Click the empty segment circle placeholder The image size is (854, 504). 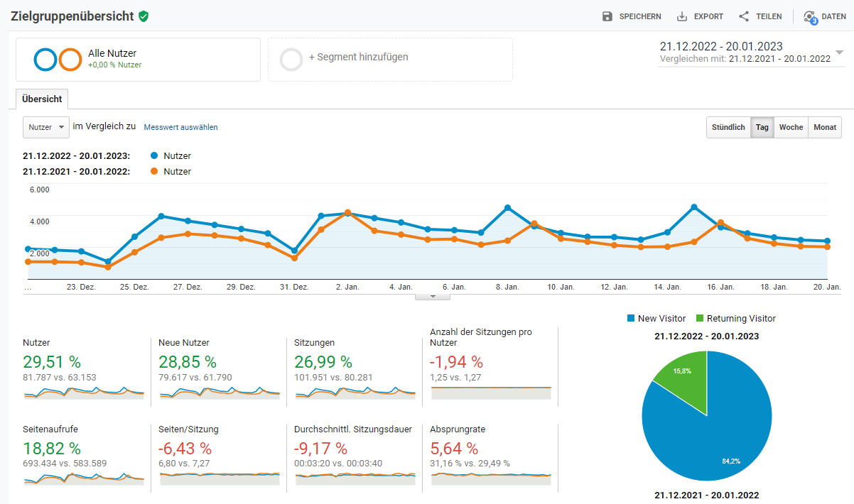pos(291,60)
